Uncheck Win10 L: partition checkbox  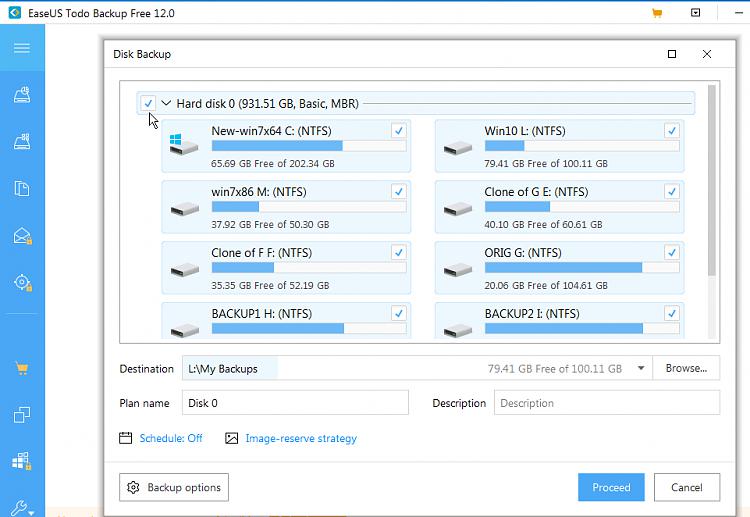click(672, 131)
